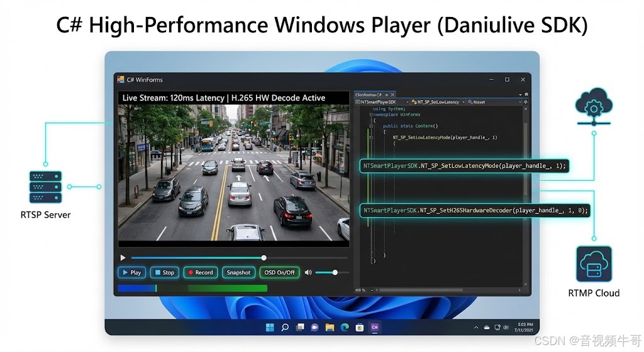Click the C# app icon in taskbar
Screen dimensions: 644x352
pyautogui.click(x=375, y=327)
